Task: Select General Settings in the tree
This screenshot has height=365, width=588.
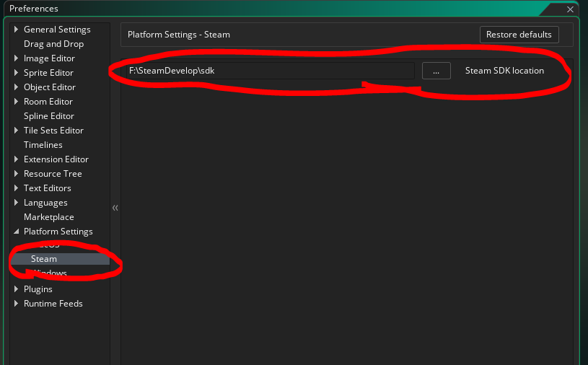Action: click(x=57, y=30)
